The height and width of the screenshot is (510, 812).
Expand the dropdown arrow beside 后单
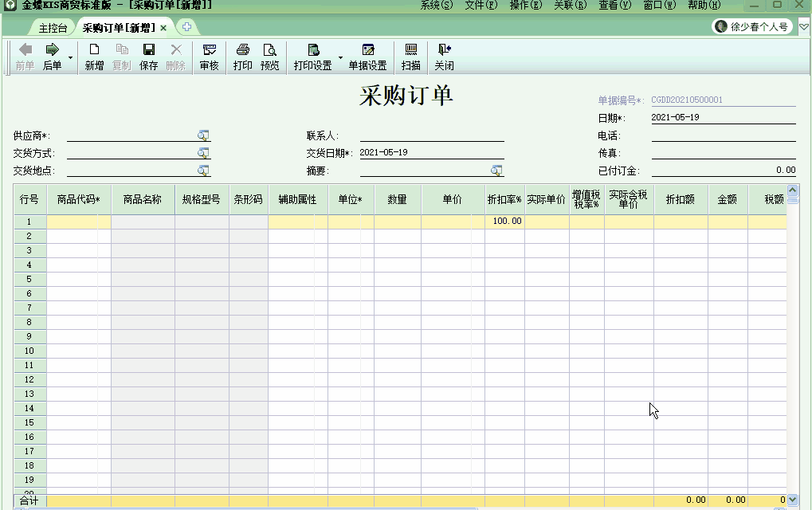click(x=70, y=58)
